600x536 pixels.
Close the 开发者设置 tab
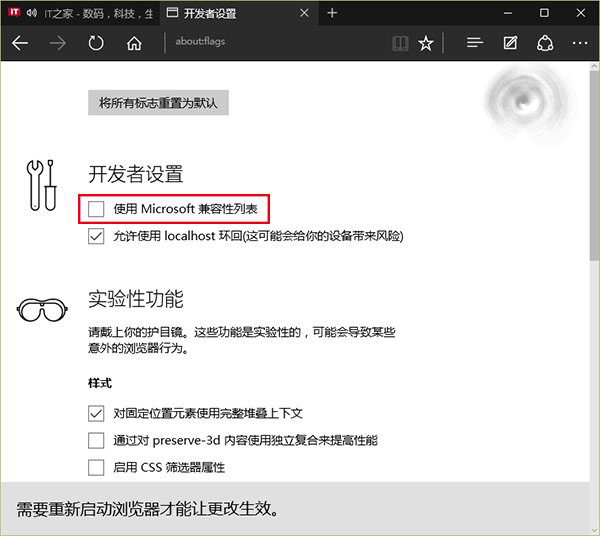(304, 13)
